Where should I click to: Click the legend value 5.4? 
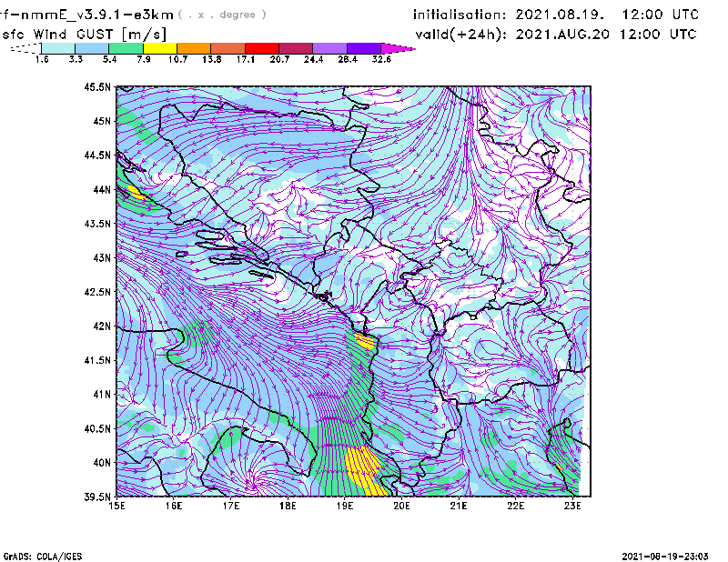[x=109, y=59]
